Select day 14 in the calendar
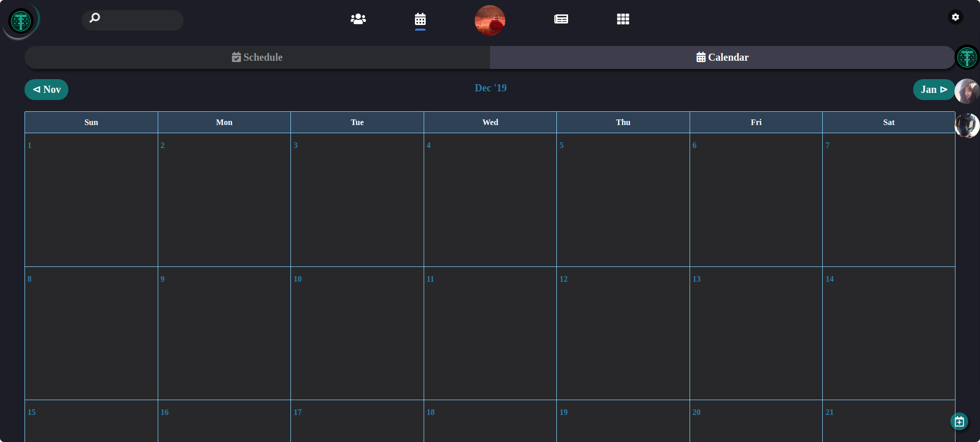 [x=889, y=333]
